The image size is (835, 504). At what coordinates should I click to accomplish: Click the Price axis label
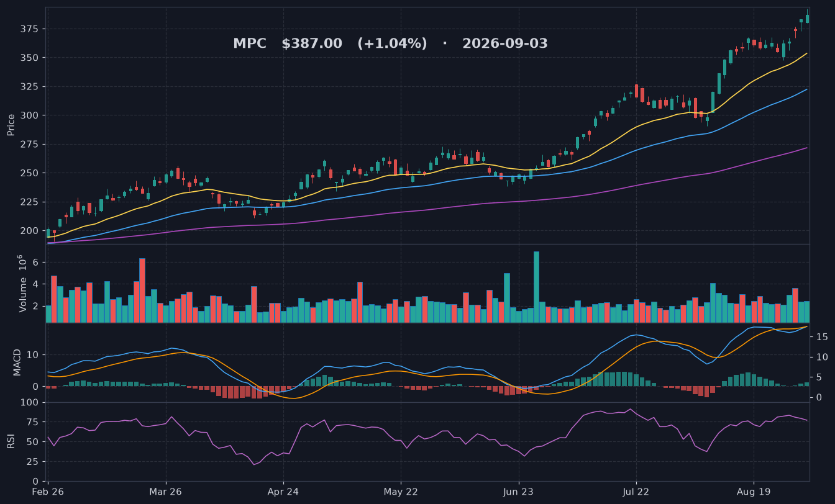11,125
